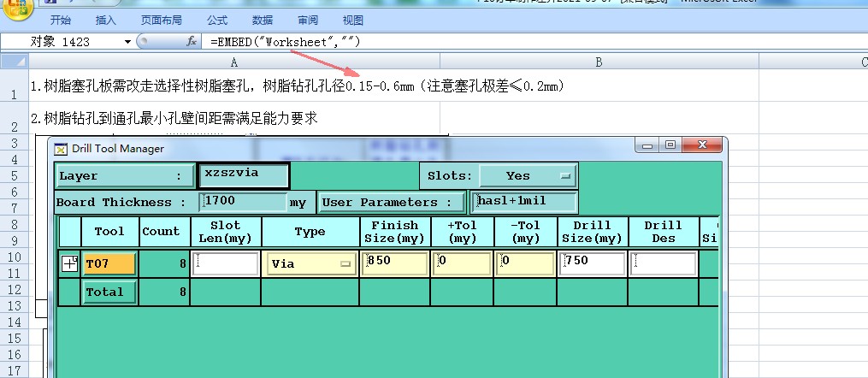Select row 2 header
The width and height of the screenshot is (868, 378).
pyautogui.click(x=15, y=118)
